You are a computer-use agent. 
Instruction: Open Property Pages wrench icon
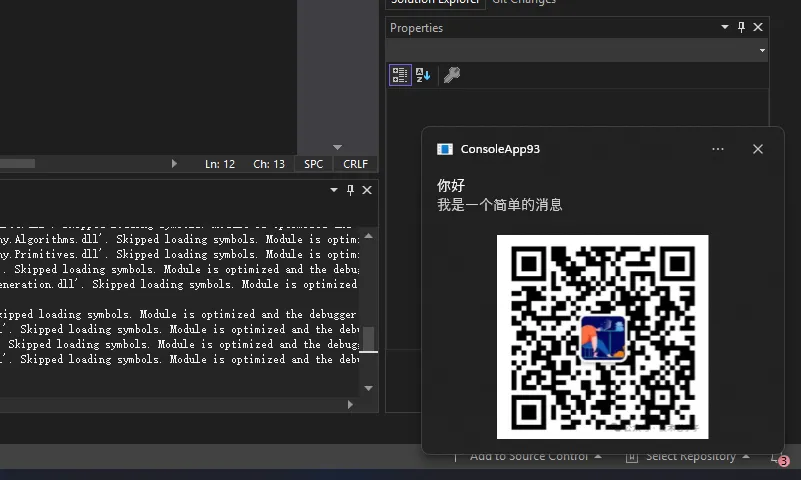point(452,75)
